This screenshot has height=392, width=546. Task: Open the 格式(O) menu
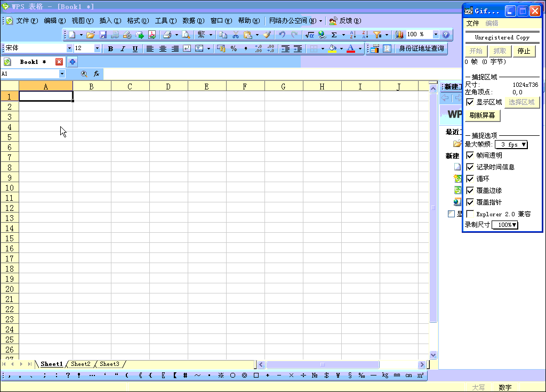[138, 21]
